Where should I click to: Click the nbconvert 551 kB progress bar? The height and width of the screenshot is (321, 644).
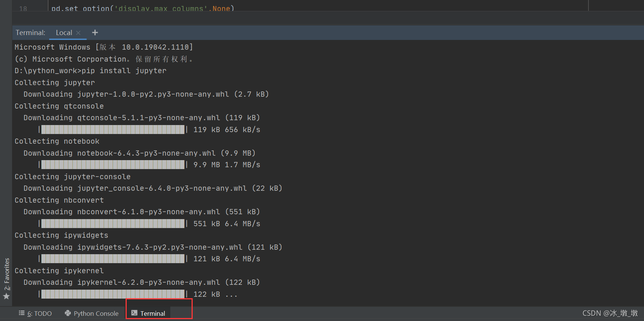113,224
